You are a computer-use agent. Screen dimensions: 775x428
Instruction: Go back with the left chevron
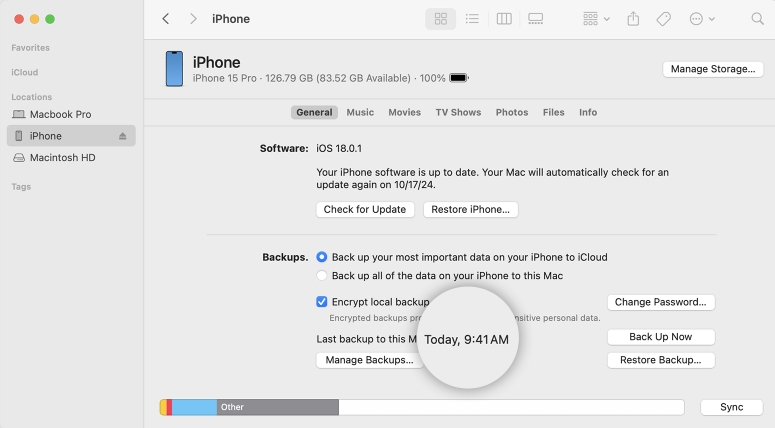pyautogui.click(x=166, y=19)
